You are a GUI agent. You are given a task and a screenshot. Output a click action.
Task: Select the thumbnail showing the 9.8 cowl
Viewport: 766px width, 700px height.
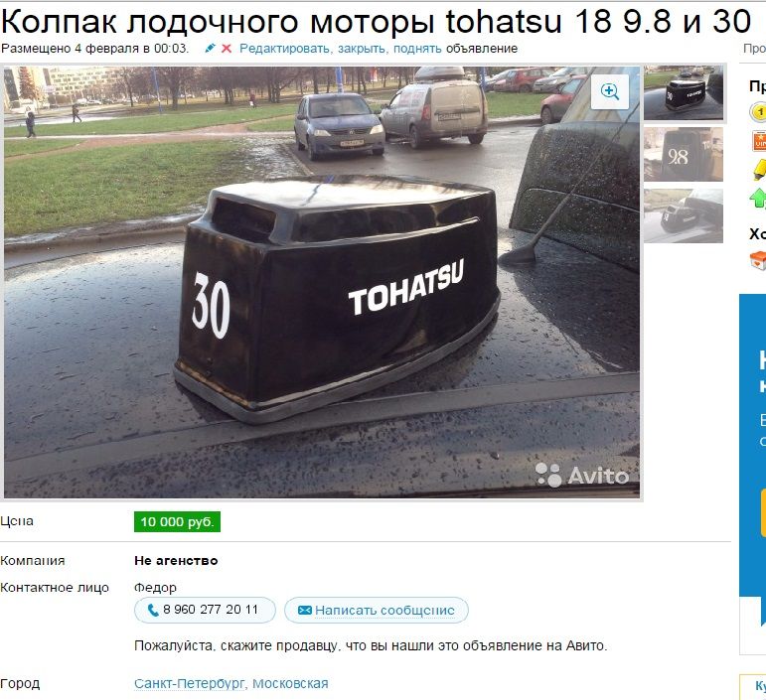point(684,154)
